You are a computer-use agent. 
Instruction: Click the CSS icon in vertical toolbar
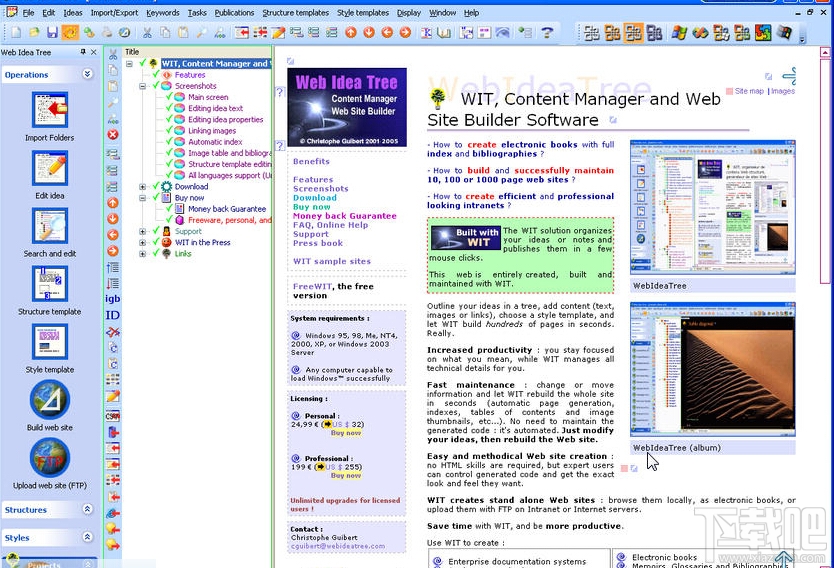click(x=113, y=416)
